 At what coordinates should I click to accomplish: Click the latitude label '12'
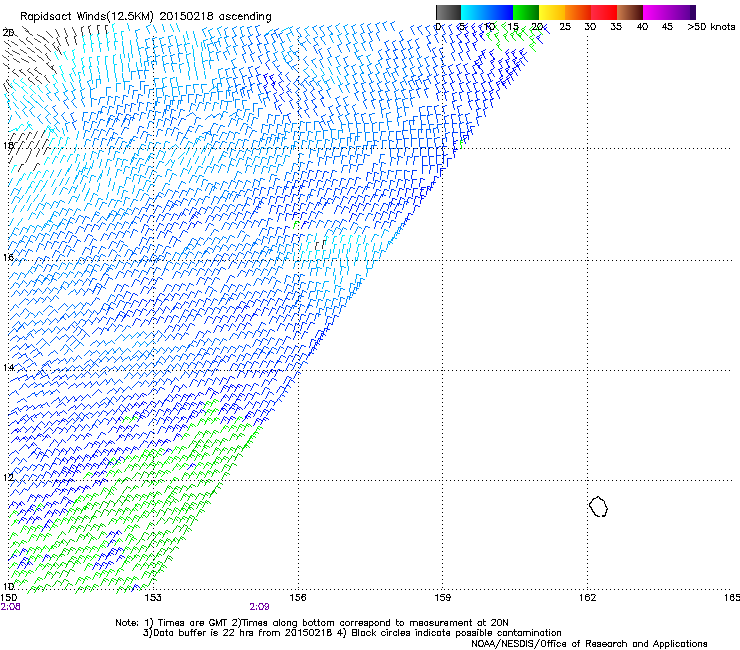pos(8,477)
